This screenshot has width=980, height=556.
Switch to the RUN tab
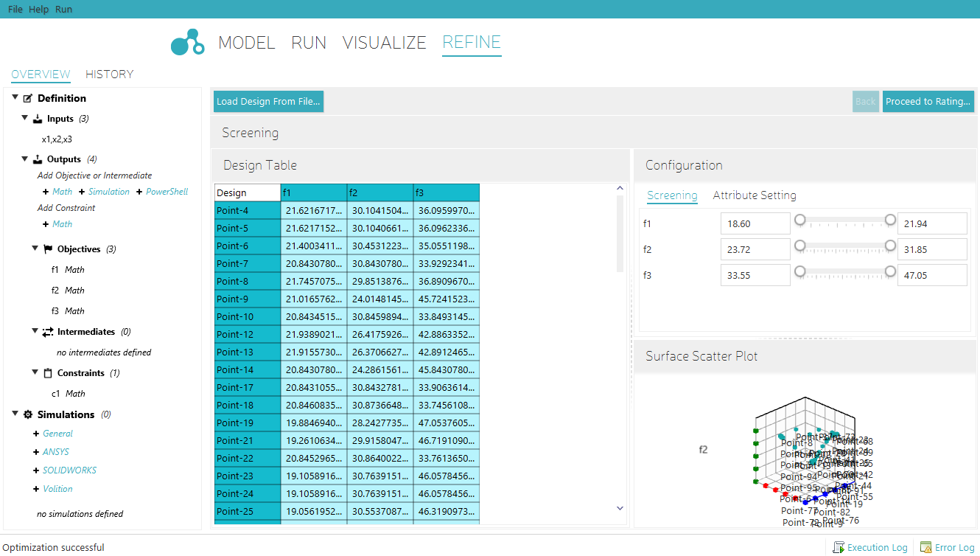coord(309,43)
